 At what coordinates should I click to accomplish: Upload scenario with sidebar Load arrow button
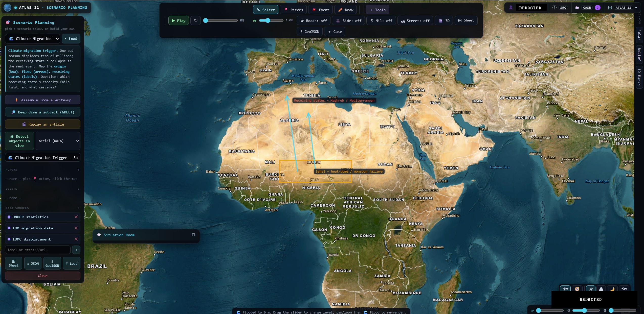72,263
